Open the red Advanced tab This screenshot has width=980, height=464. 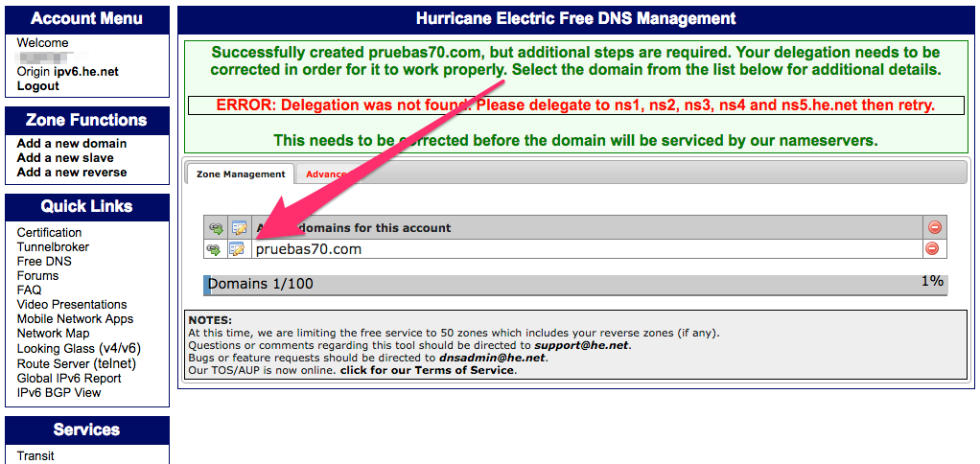coord(328,174)
